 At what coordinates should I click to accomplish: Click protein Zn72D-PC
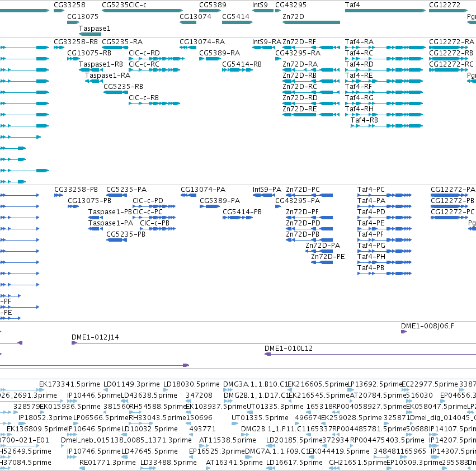303,190
